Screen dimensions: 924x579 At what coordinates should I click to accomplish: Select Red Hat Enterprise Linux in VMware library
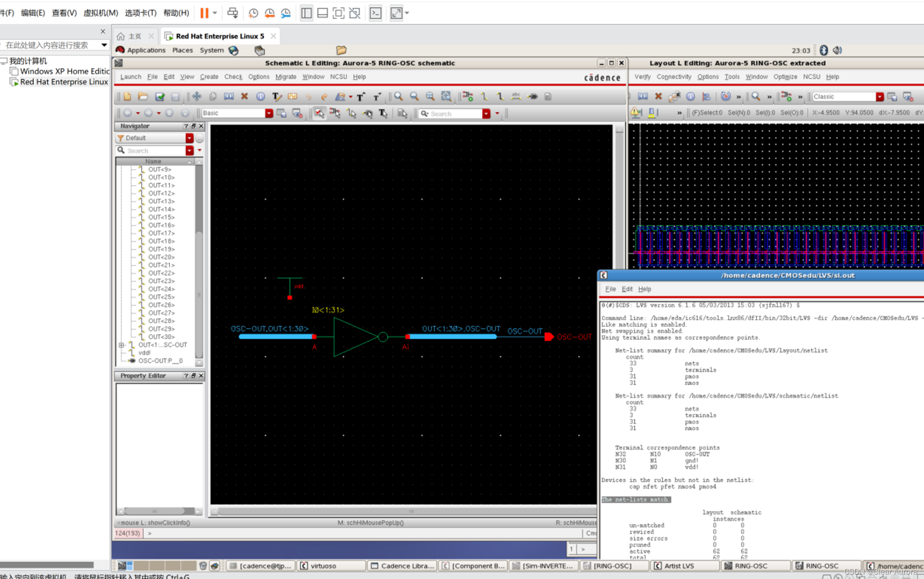[64, 82]
